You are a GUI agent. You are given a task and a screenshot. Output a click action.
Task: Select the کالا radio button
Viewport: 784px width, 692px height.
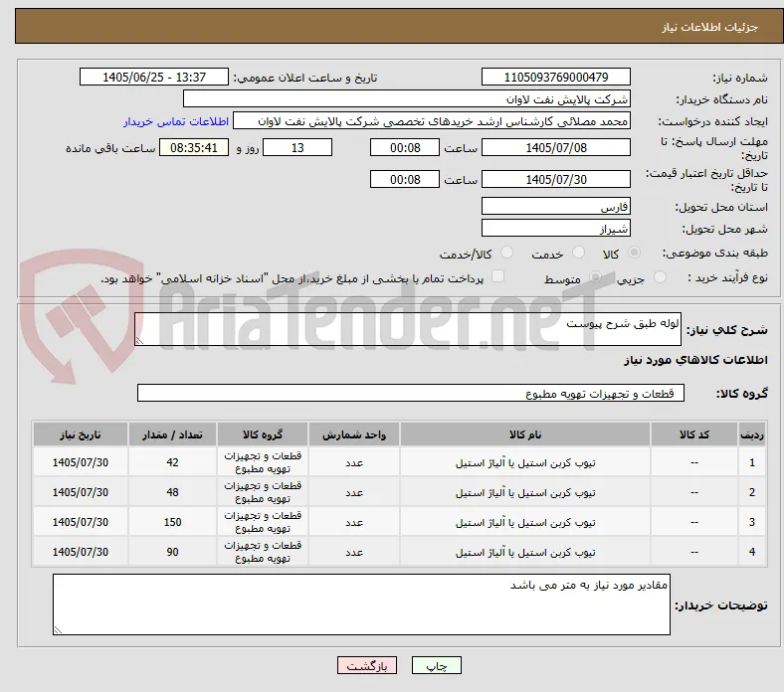[634, 253]
